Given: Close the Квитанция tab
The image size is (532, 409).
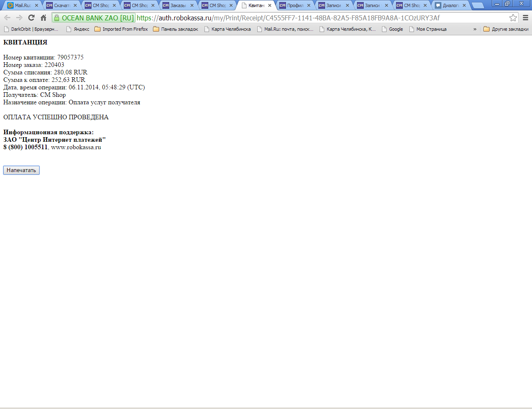Looking at the screenshot, I should coord(270,5).
